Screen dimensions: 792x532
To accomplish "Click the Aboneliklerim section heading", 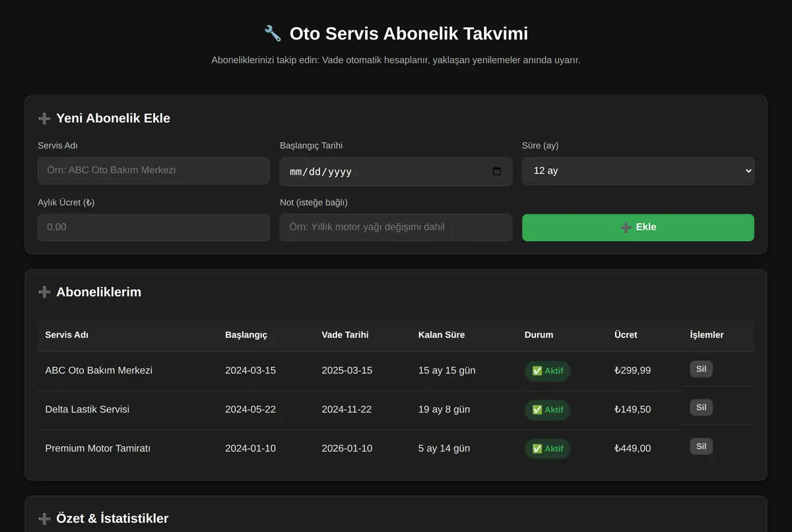I will [99, 292].
